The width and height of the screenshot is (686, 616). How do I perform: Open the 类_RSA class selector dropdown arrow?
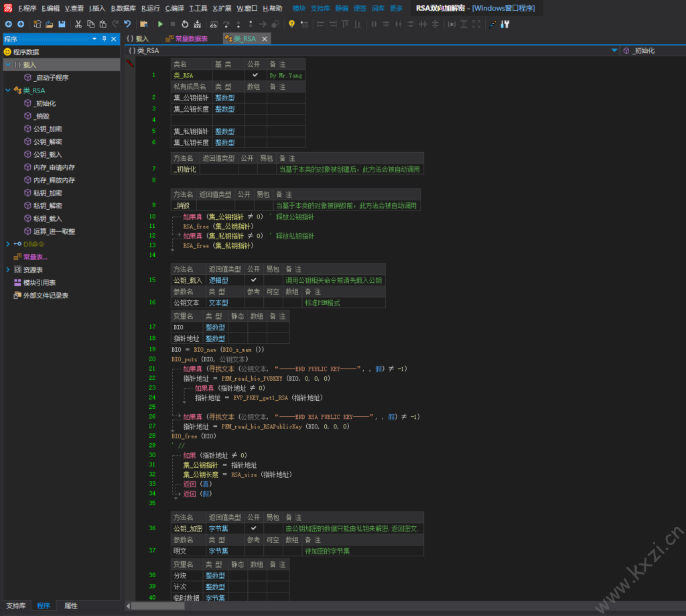[614, 51]
